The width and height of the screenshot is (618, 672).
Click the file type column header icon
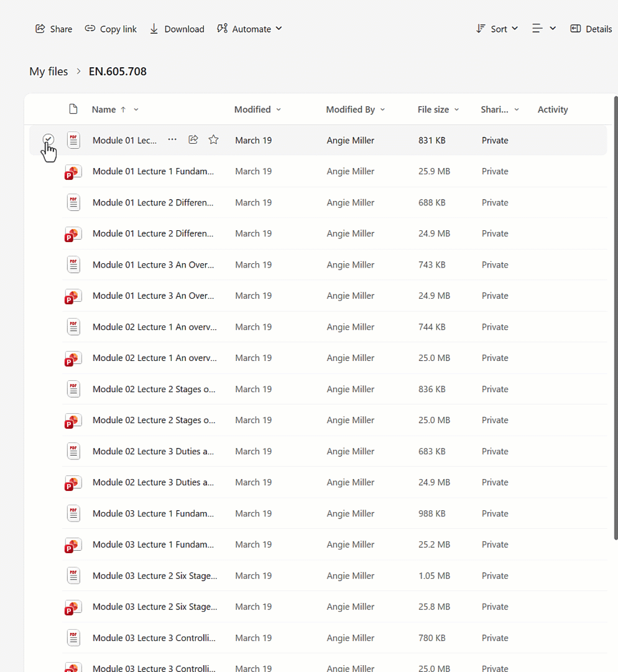pyautogui.click(x=73, y=110)
